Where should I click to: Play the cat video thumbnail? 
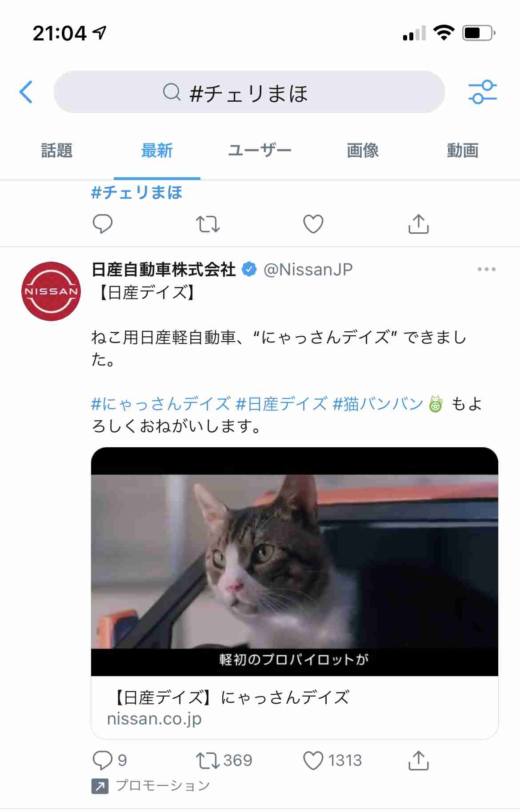[294, 561]
